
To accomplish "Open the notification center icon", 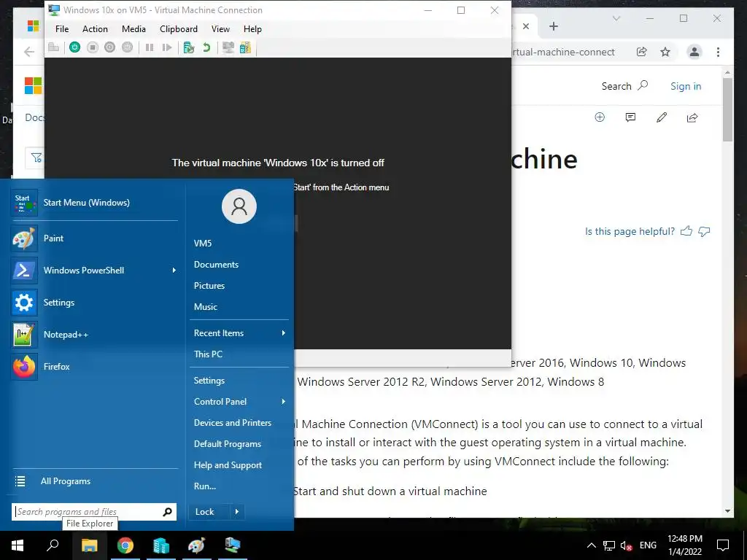I will tap(723, 545).
